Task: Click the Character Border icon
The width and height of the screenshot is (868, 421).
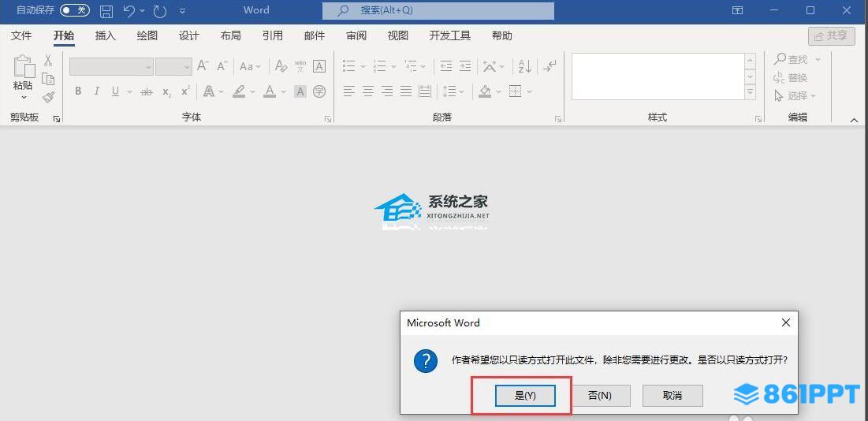Action: coord(319,66)
